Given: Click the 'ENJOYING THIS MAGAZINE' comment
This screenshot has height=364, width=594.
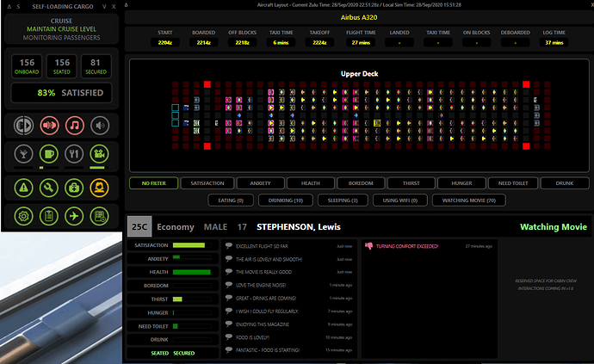Looking at the screenshot, I should point(263,324).
